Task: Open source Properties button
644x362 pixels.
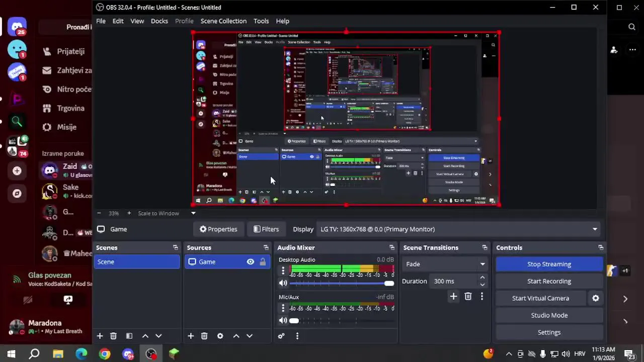Action: coord(218,229)
